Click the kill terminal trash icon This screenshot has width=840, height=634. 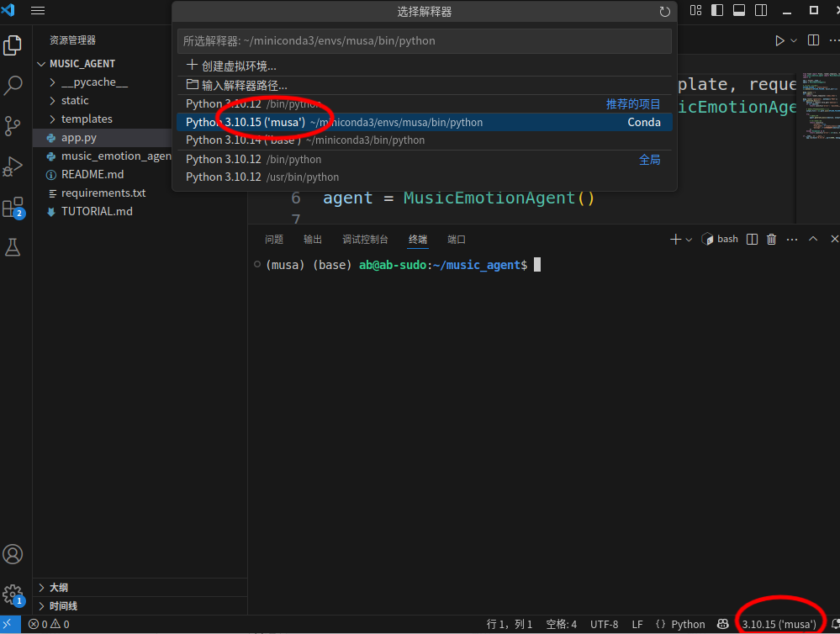[x=771, y=240]
